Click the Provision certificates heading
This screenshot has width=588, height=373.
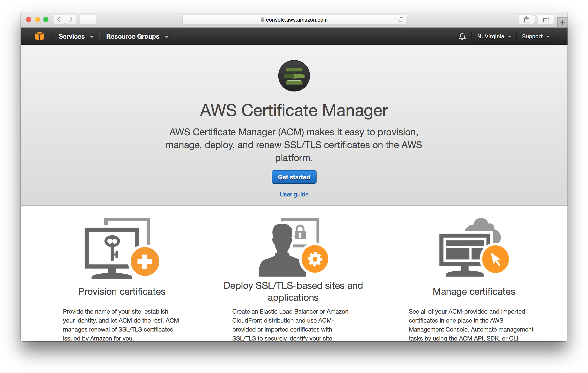pos(122,291)
